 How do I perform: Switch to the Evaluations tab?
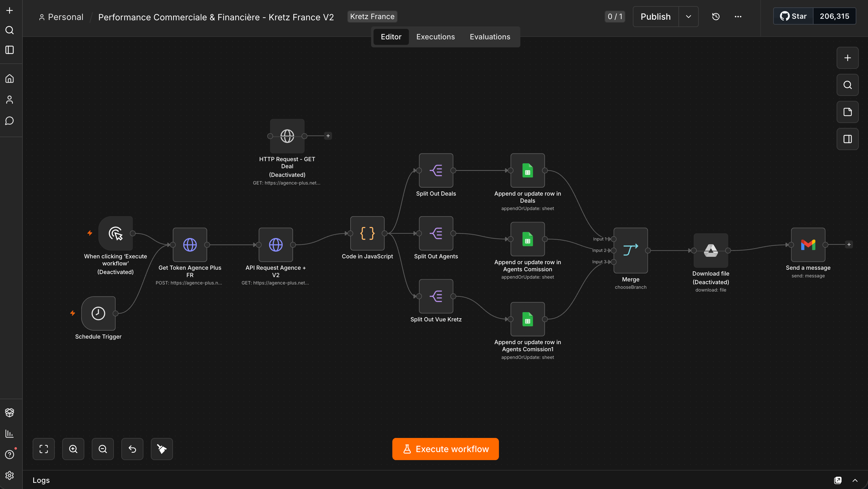tap(490, 37)
